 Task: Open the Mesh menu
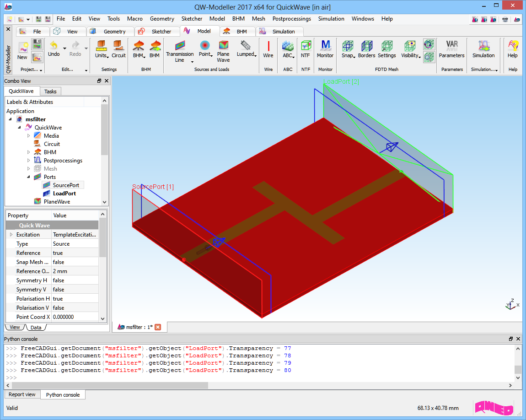(258, 19)
